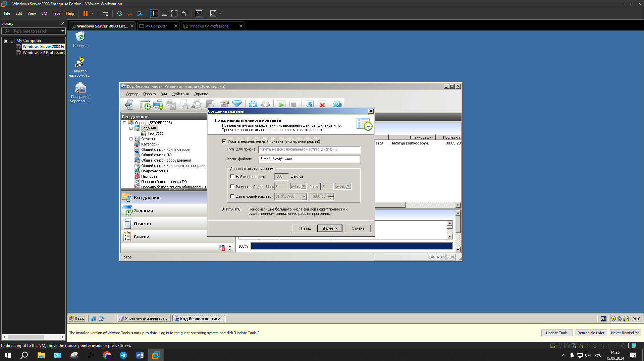Screen dimensions: 644x361
Task: Click the green run task play icon
Action: tap(281, 105)
